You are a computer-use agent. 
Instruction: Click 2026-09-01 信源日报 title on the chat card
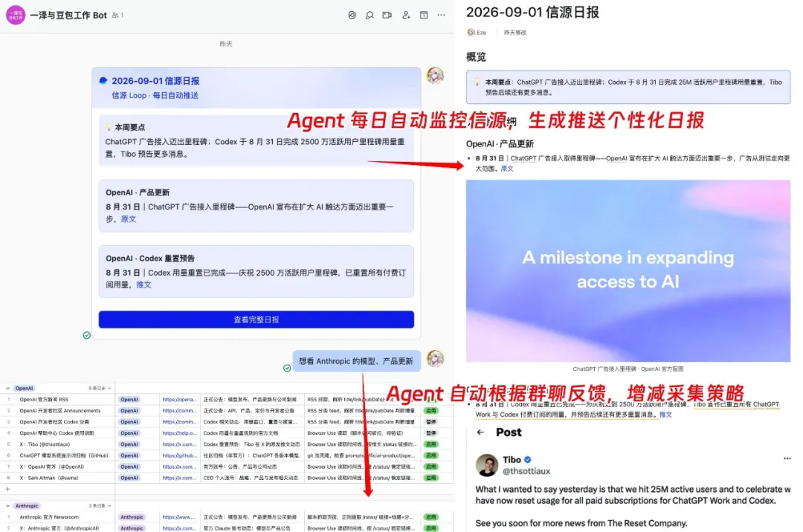click(x=155, y=81)
